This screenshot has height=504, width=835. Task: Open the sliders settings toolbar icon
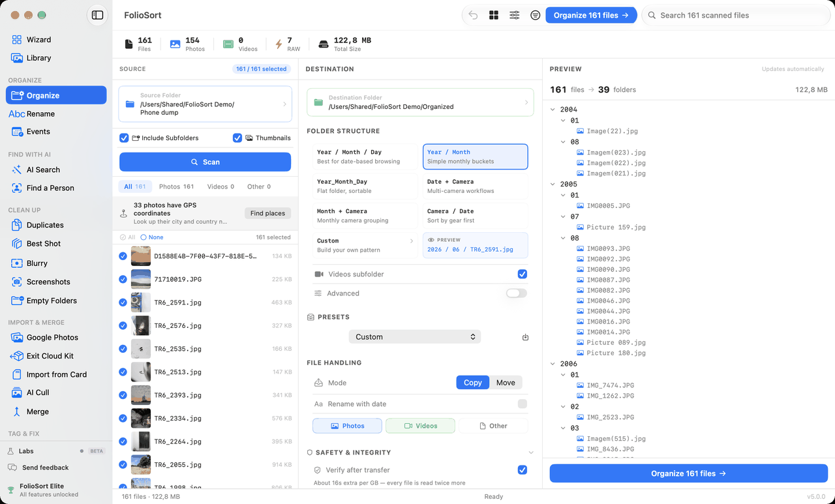pyautogui.click(x=515, y=15)
